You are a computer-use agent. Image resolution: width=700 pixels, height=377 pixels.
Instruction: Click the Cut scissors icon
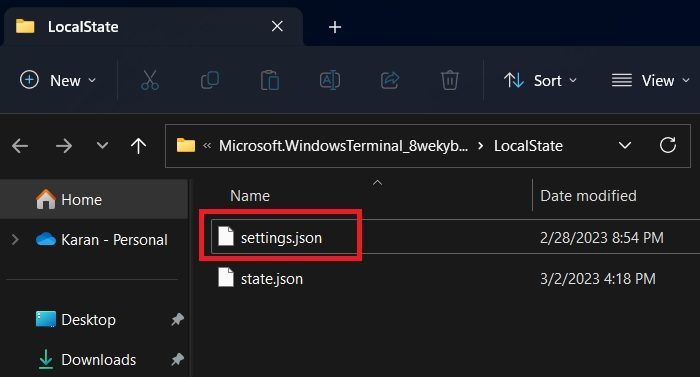[x=150, y=80]
